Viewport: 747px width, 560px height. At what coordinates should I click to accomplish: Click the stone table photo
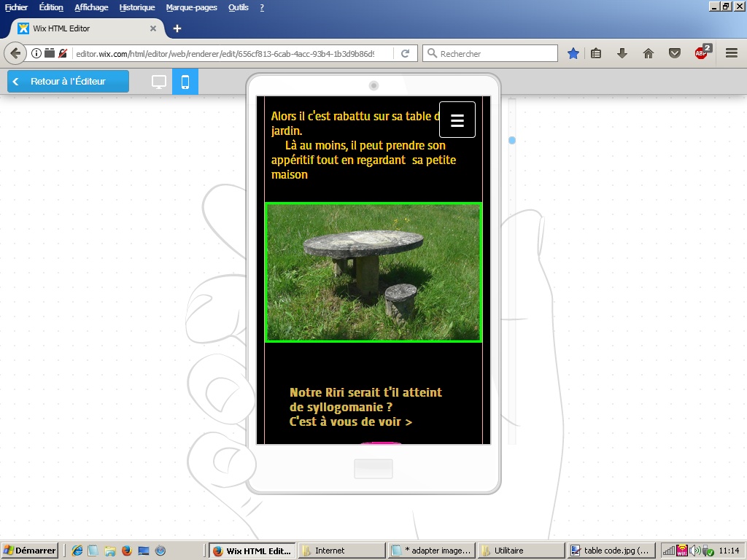pos(373,273)
